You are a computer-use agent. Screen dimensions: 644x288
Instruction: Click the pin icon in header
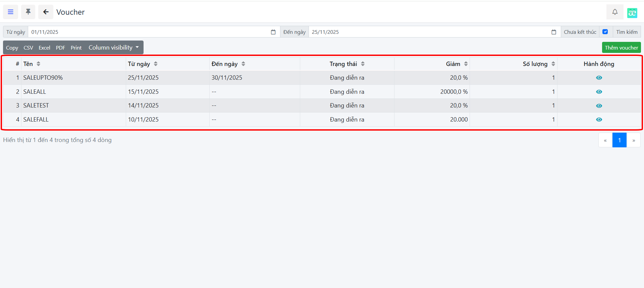tap(28, 12)
